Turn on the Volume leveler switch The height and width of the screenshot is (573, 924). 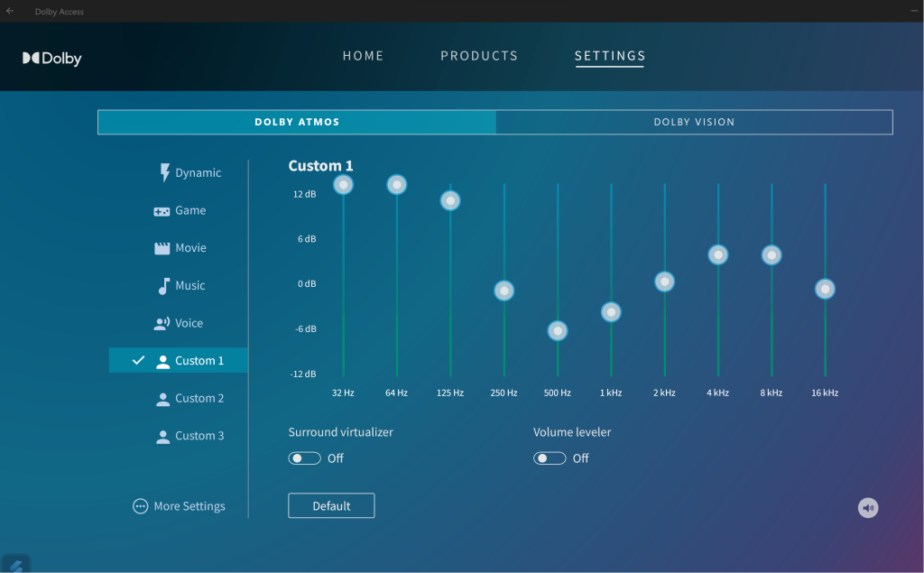tap(550, 458)
